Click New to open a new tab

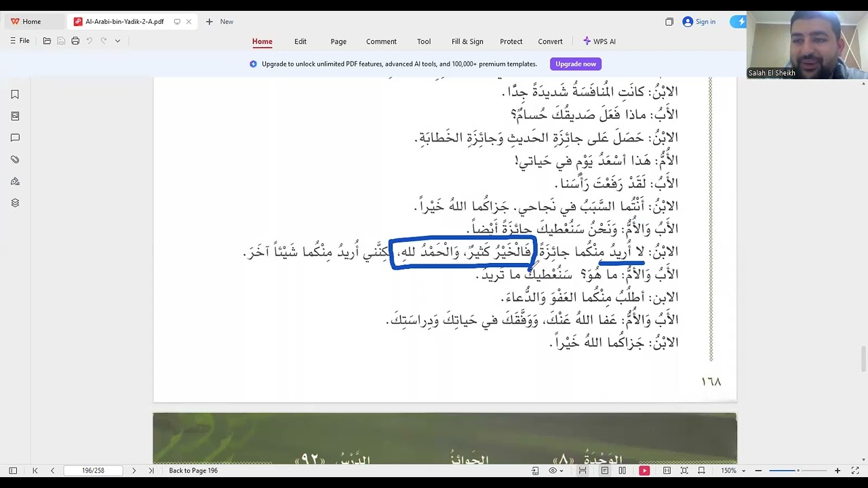(x=220, y=22)
